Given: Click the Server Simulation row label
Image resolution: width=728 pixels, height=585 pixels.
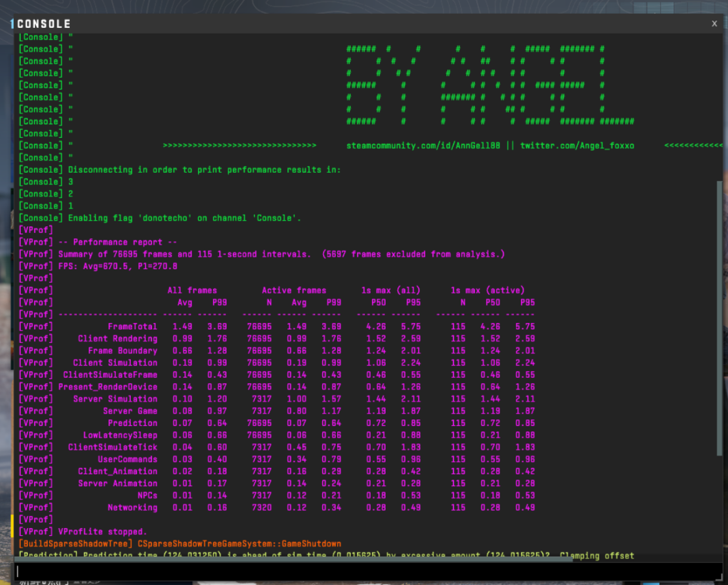Looking at the screenshot, I should [115, 399].
